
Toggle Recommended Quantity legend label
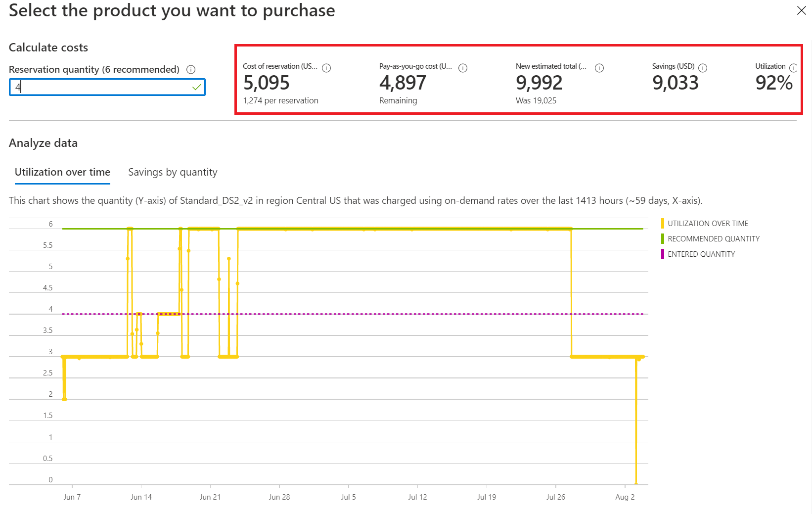713,239
